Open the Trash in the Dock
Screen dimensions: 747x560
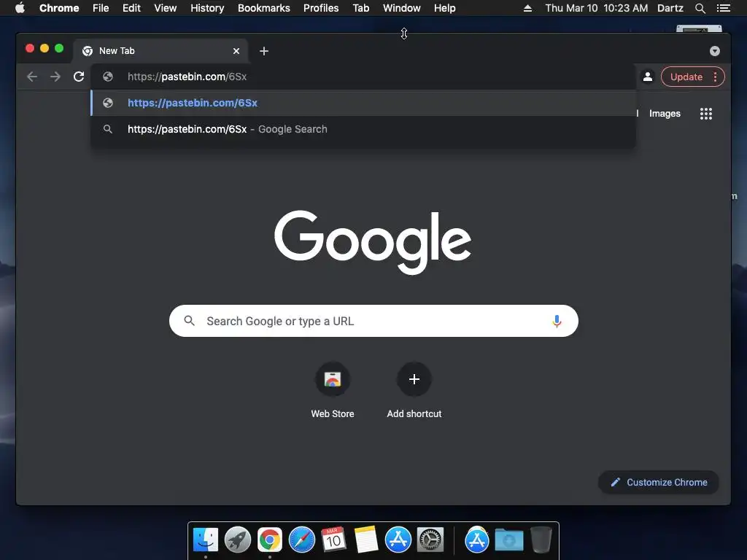[x=541, y=540]
